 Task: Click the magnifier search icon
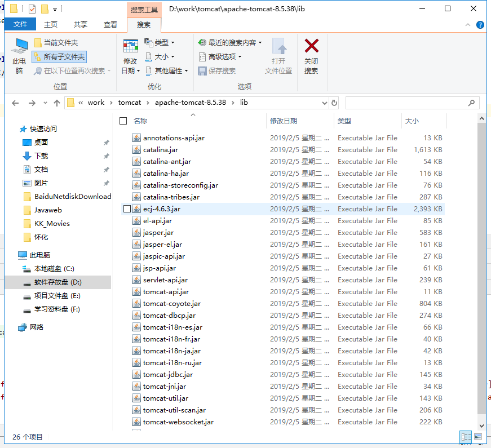(471, 103)
